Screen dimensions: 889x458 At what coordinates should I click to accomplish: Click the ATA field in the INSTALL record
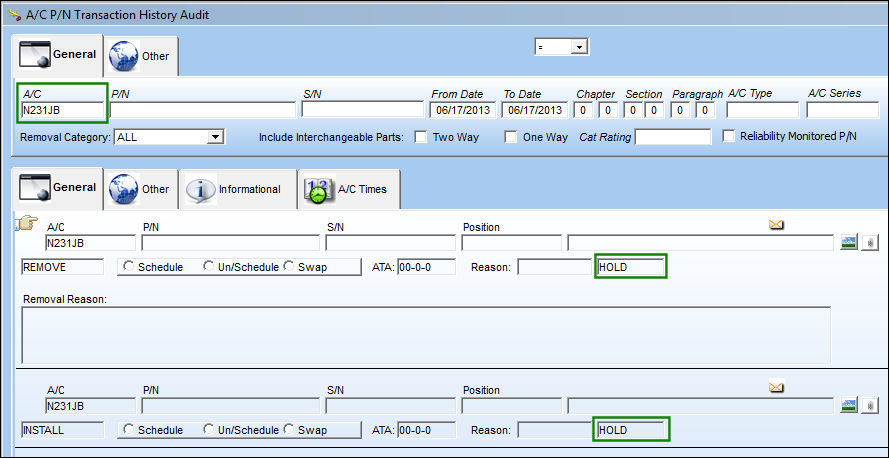tap(426, 430)
